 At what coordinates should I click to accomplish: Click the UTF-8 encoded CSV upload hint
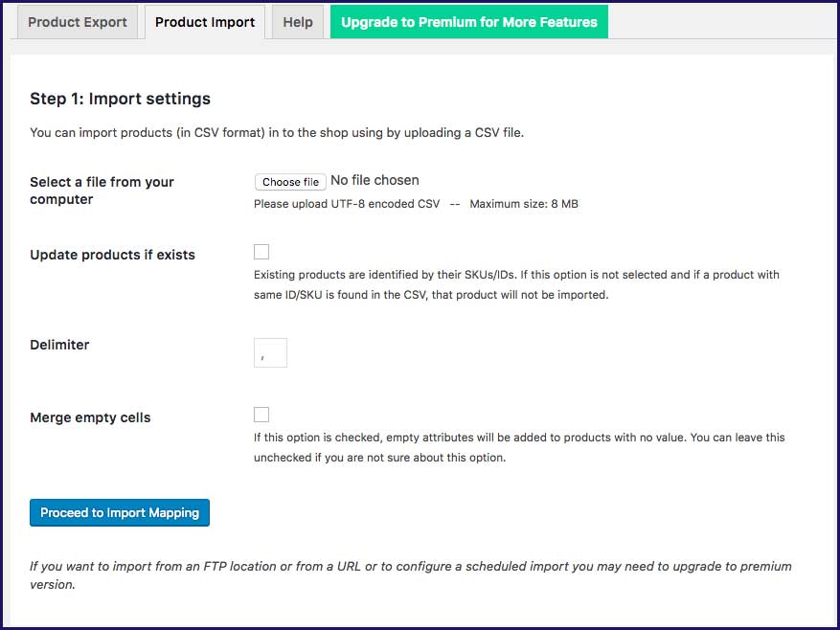(347, 204)
